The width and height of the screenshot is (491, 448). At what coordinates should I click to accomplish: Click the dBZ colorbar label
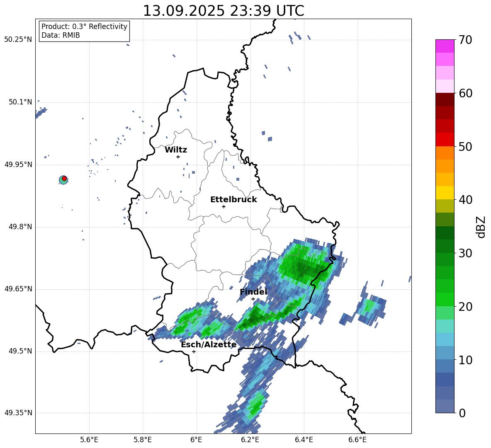click(x=481, y=227)
